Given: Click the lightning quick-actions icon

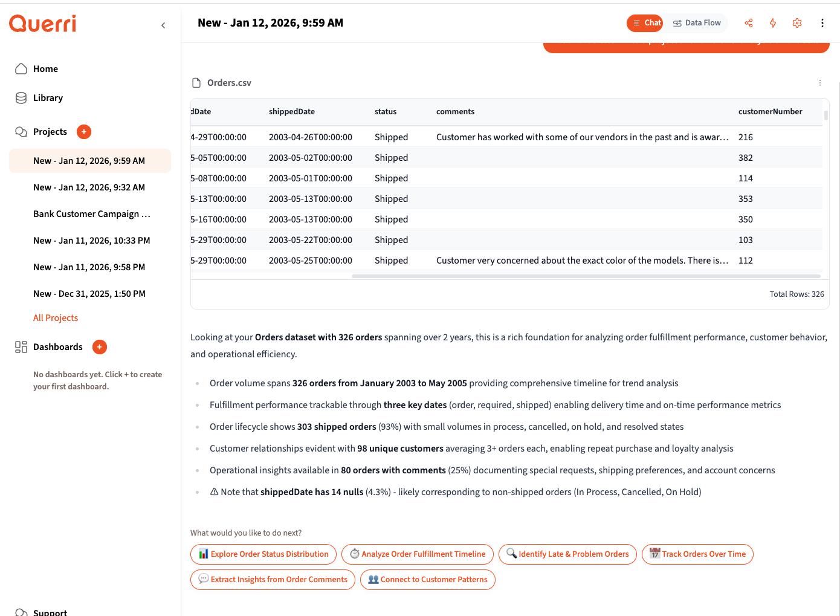Looking at the screenshot, I should [x=773, y=22].
